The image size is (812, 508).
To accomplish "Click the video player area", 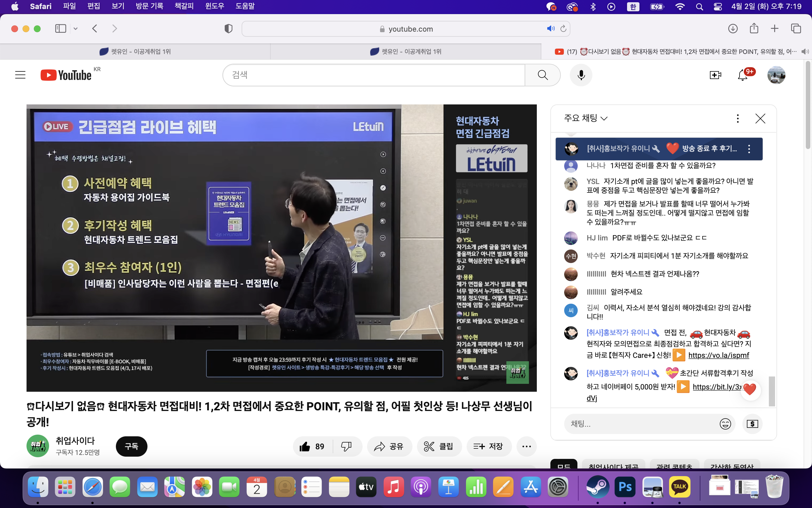I will (281, 248).
